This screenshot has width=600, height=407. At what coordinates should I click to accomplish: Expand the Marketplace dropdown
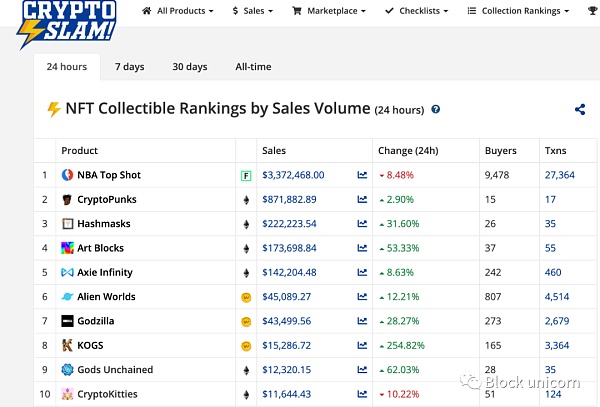(328, 11)
